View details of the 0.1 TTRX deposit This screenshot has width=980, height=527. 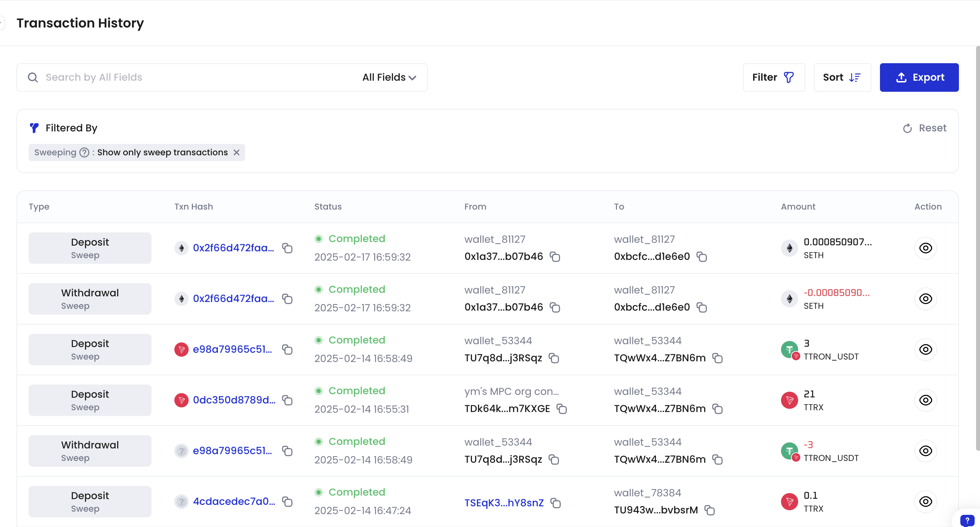coord(925,502)
